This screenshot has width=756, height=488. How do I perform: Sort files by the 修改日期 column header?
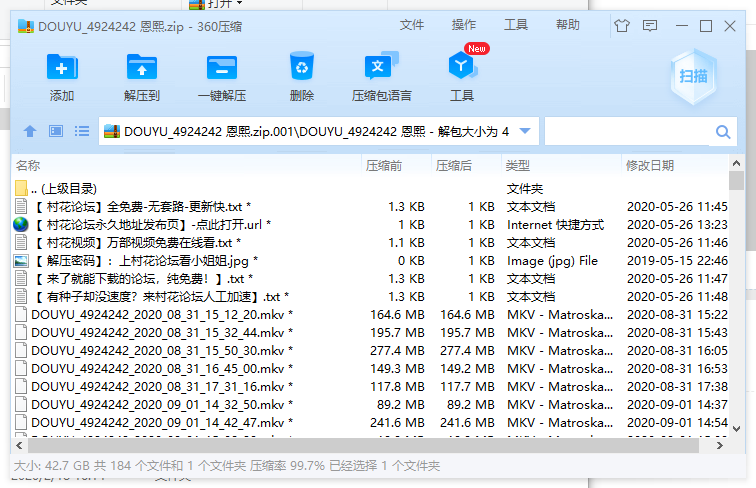[650, 165]
